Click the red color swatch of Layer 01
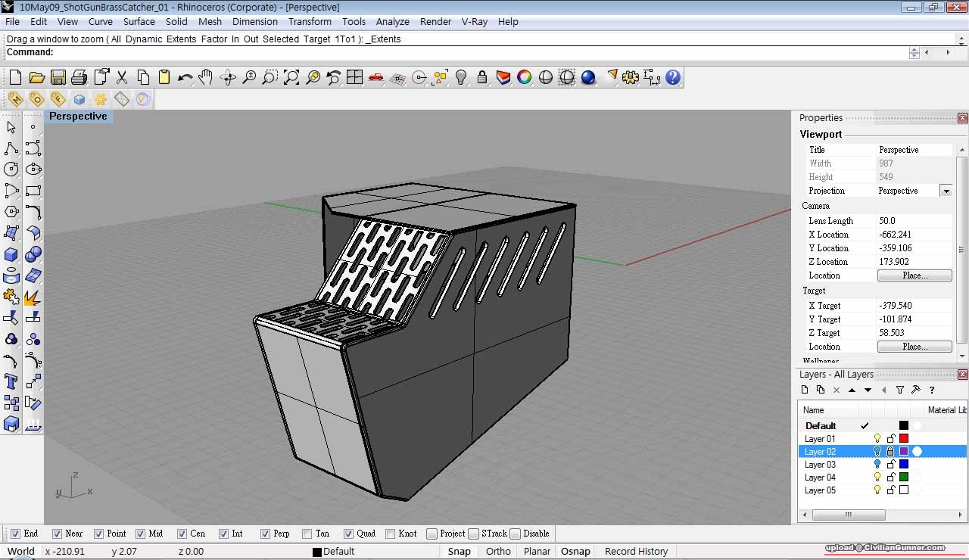This screenshot has height=560, width=969. click(903, 439)
